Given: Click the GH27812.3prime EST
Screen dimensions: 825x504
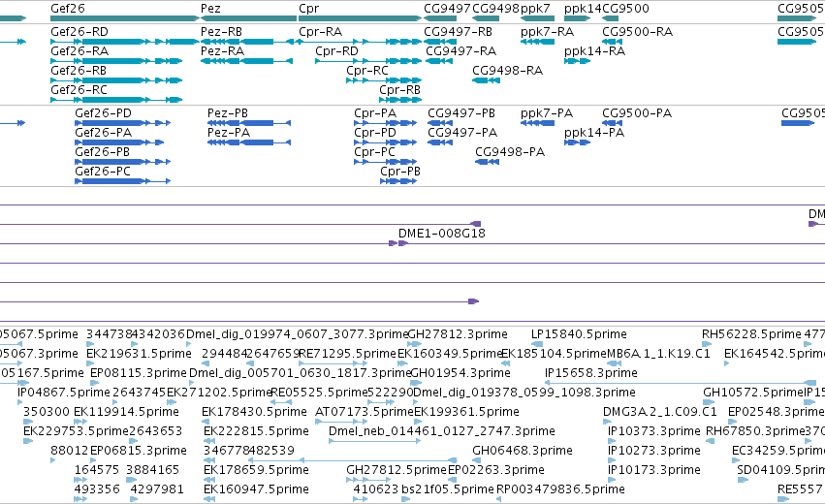Looking at the screenshot, I should click(x=458, y=334).
